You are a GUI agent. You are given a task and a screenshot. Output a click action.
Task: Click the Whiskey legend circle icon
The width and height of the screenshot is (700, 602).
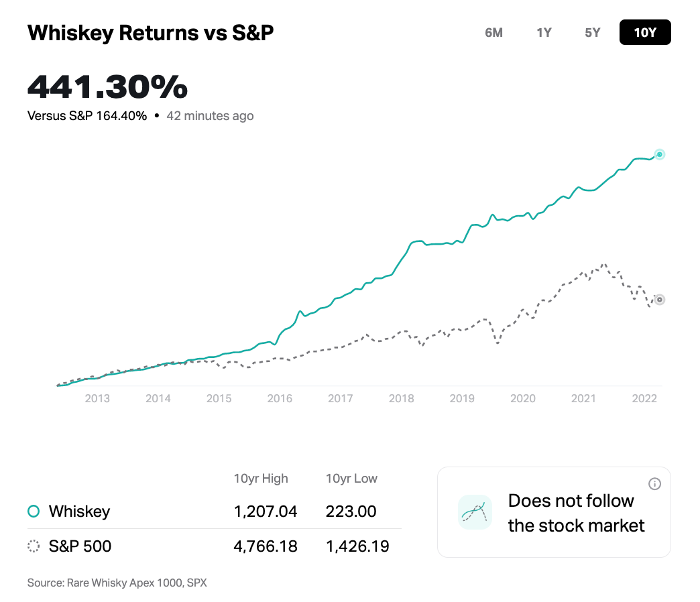click(x=33, y=511)
